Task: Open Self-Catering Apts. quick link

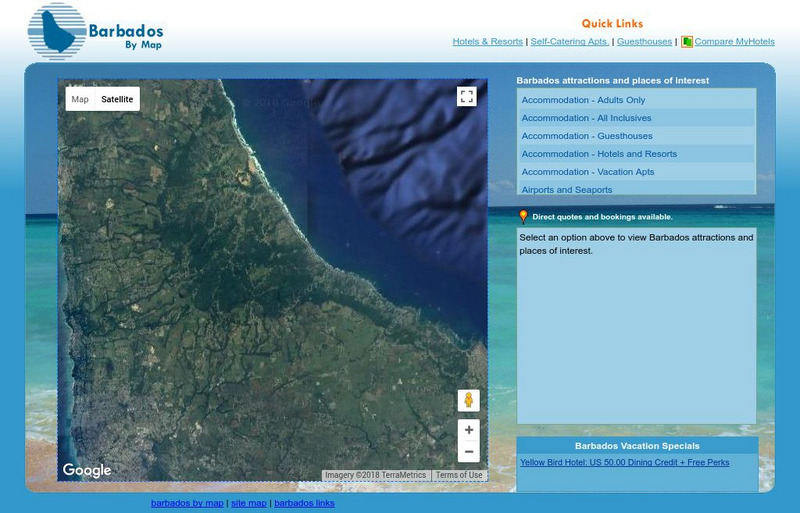Action: point(569,42)
